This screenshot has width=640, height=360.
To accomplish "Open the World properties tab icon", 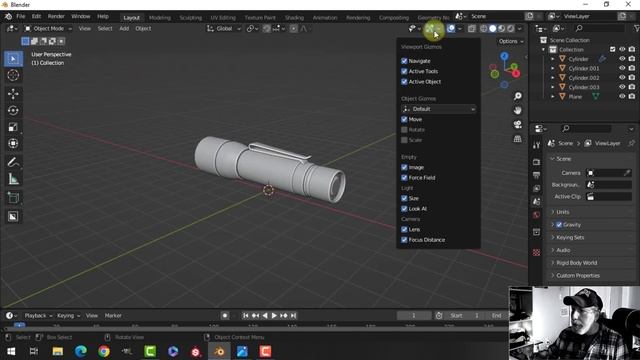I will (x=537, y=215).
